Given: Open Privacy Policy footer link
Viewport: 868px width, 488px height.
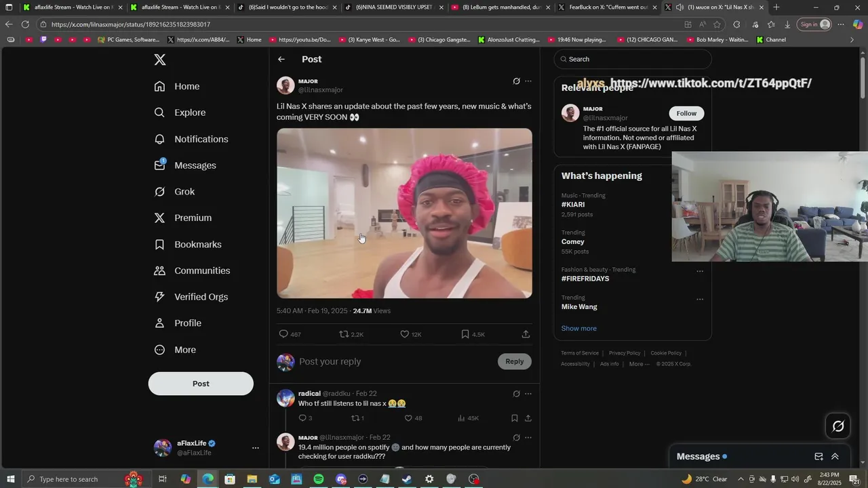Looking at the screenshot, I should coord(625,353).
